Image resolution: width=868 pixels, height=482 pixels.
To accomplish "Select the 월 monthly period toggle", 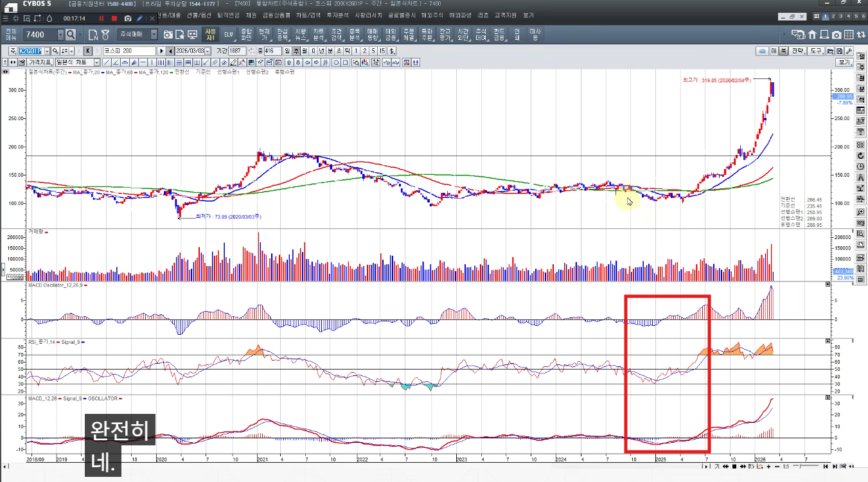I will tap(305, 51).
